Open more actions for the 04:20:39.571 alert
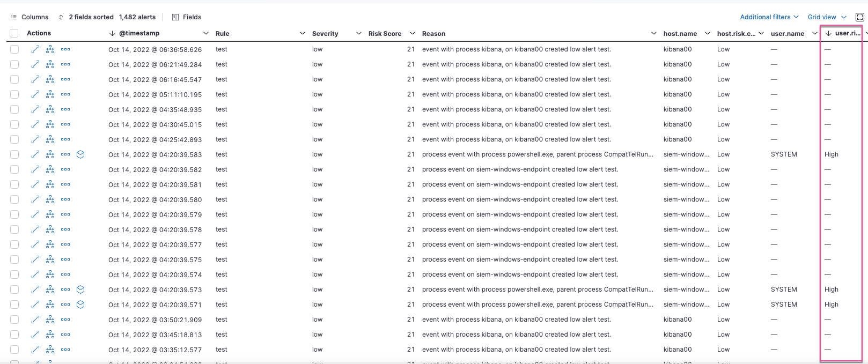868x364 pixels. pos(65,304)
